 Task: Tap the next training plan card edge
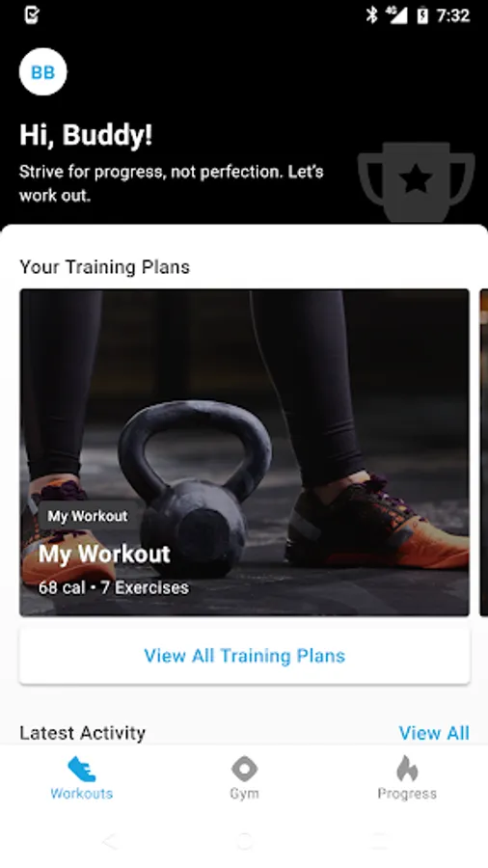pos(483,452)
